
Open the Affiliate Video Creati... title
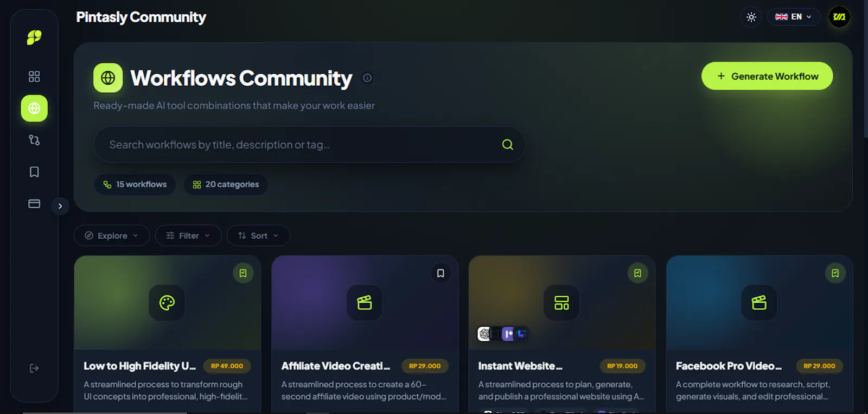(x=336, y=366)
